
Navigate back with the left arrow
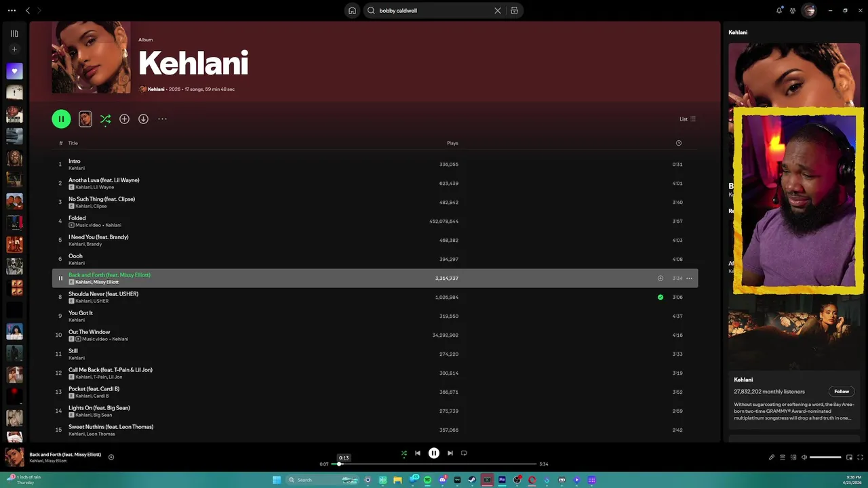[28, 10]
